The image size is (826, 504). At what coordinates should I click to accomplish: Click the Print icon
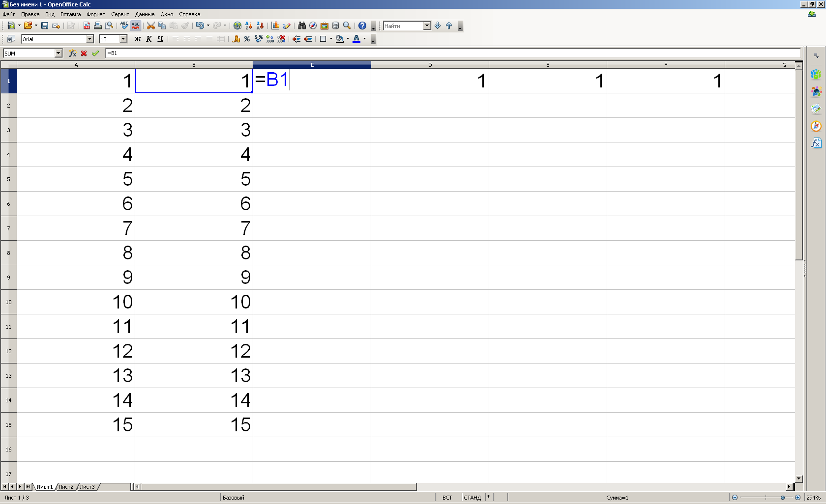98,26
